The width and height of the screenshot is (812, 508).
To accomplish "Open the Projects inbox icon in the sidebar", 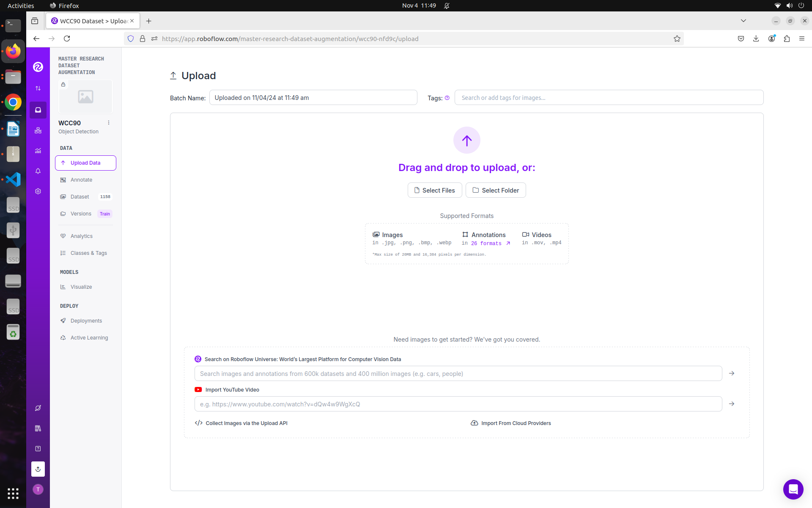I will (38, 110).
